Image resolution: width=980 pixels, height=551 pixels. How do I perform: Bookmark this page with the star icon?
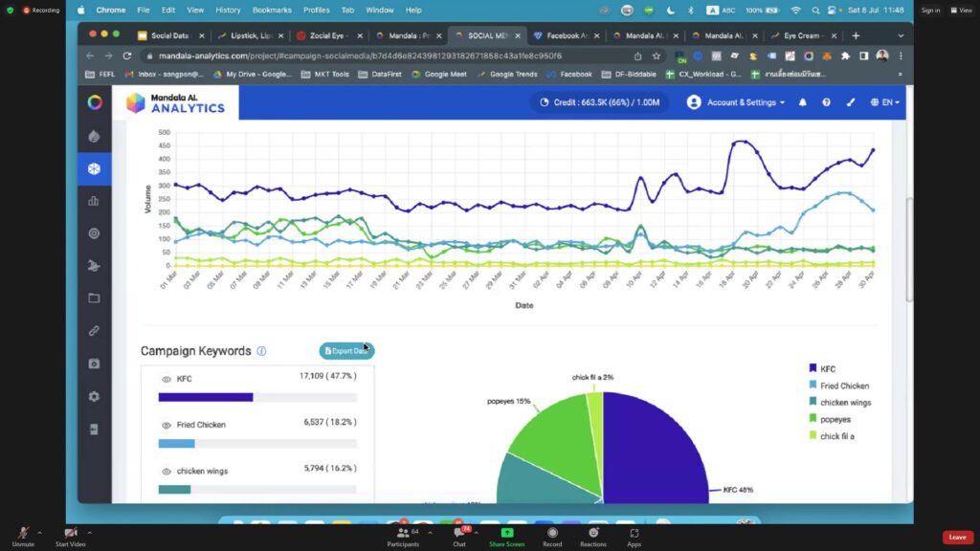(657, 55)
